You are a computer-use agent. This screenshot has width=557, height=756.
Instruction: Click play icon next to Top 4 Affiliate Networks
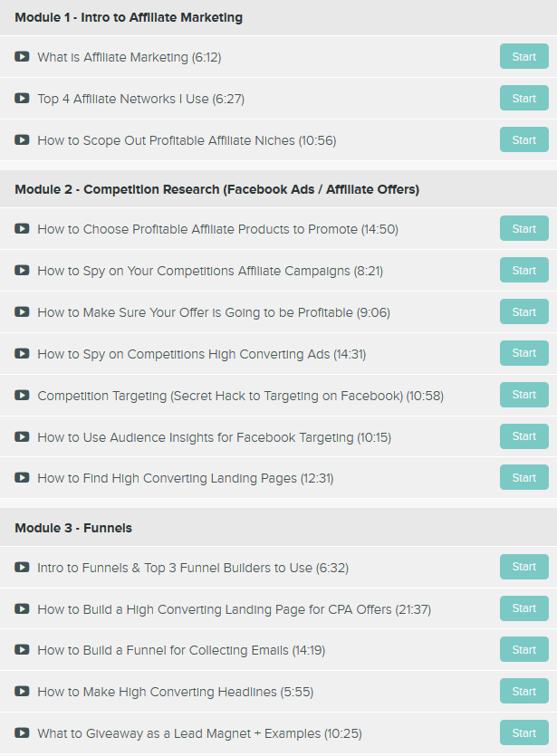click(22, 99)
